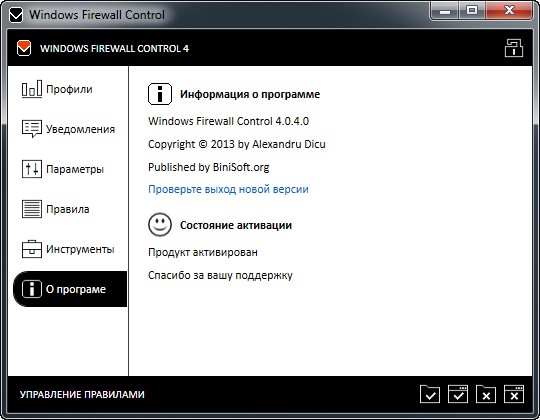
Task: Click the Правила list icon
Action: point(32,209)
